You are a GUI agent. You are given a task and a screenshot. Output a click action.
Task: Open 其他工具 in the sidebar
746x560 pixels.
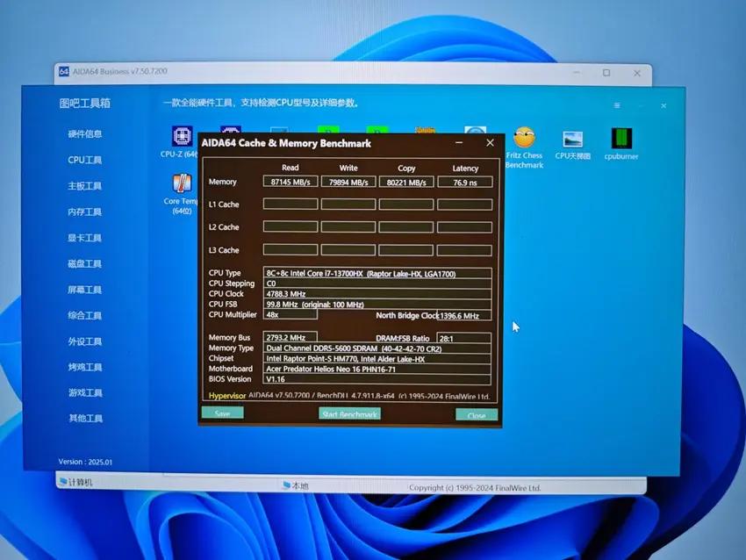tap(84, 418)
